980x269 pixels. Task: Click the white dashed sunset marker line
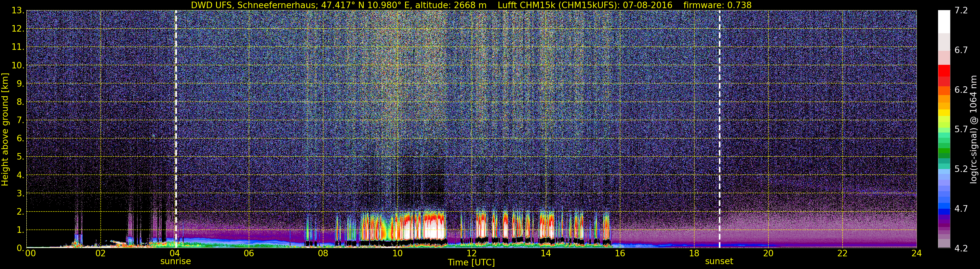tap(720, 129)
